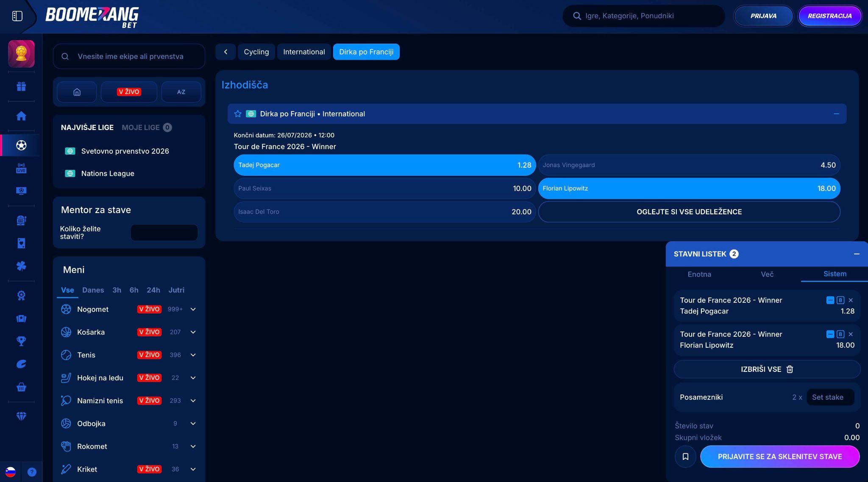This screenshot has width=868, height=482.
Task: Save bet slip with bookmark icon
Action: [x=685, y=457]
